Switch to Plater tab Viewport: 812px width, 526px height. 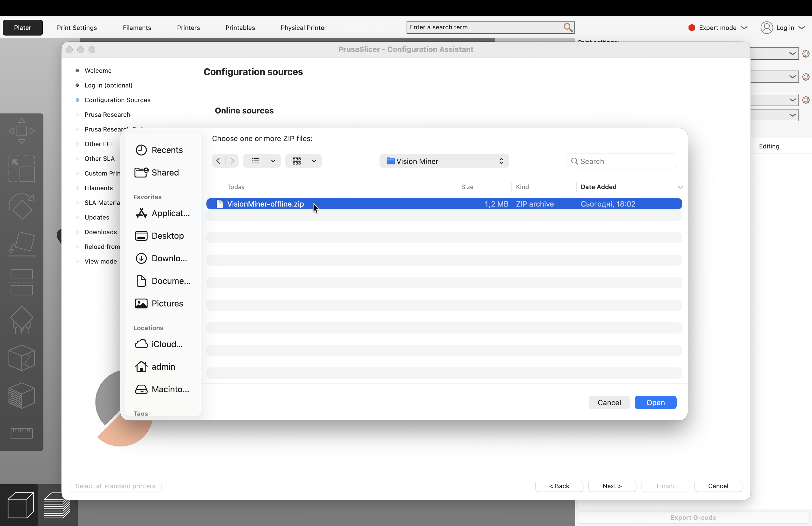23,28
